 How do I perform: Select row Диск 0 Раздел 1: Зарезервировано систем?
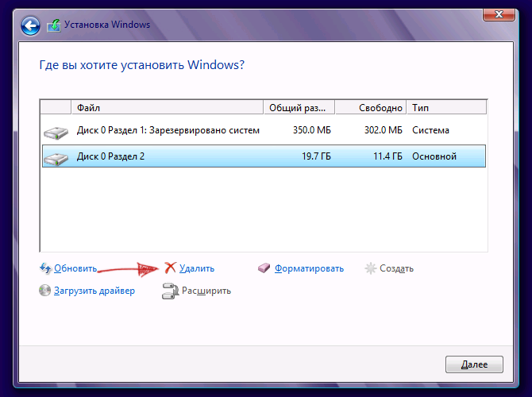tap(264, 130)
